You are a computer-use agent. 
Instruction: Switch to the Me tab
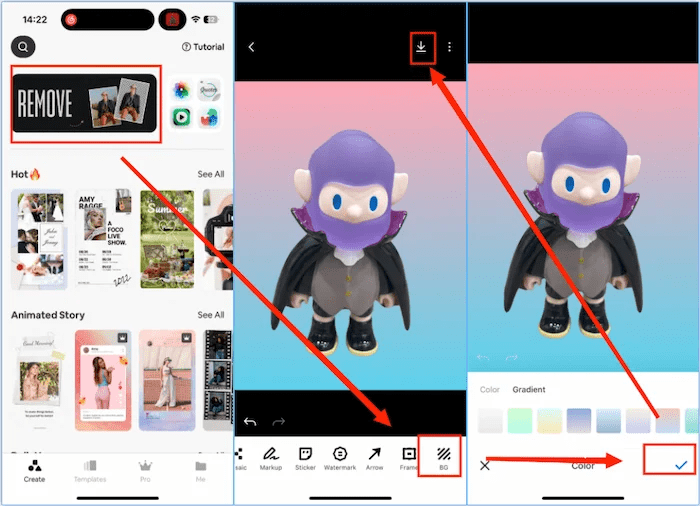pos(200,472)
